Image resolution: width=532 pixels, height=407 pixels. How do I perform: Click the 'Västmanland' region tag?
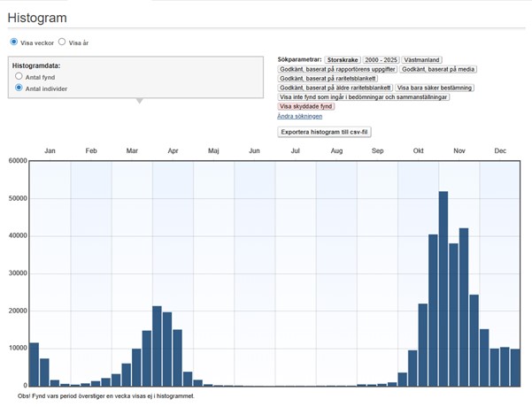(423, 59)
